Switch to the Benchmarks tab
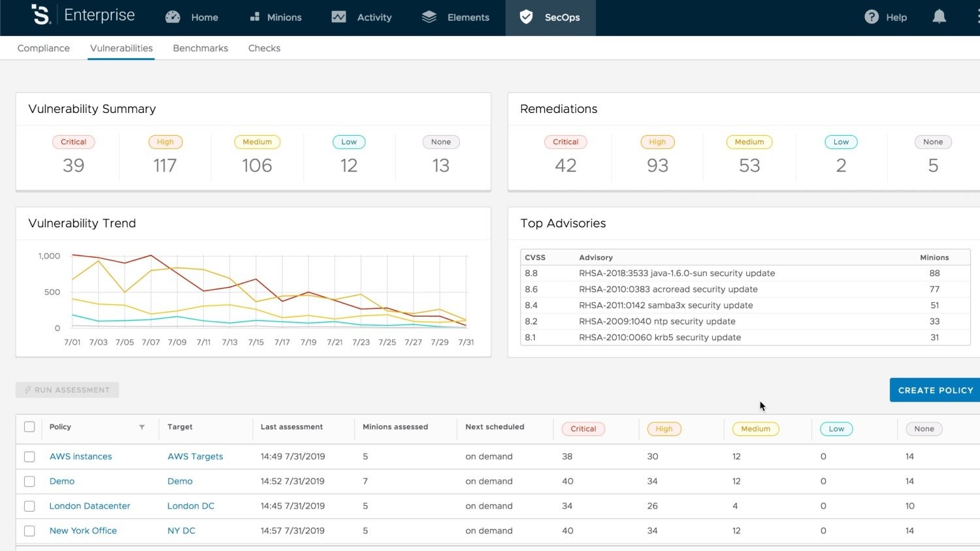The width and height of the screenshot is (980, 551). pyautogui.click(x=200, y=48)
